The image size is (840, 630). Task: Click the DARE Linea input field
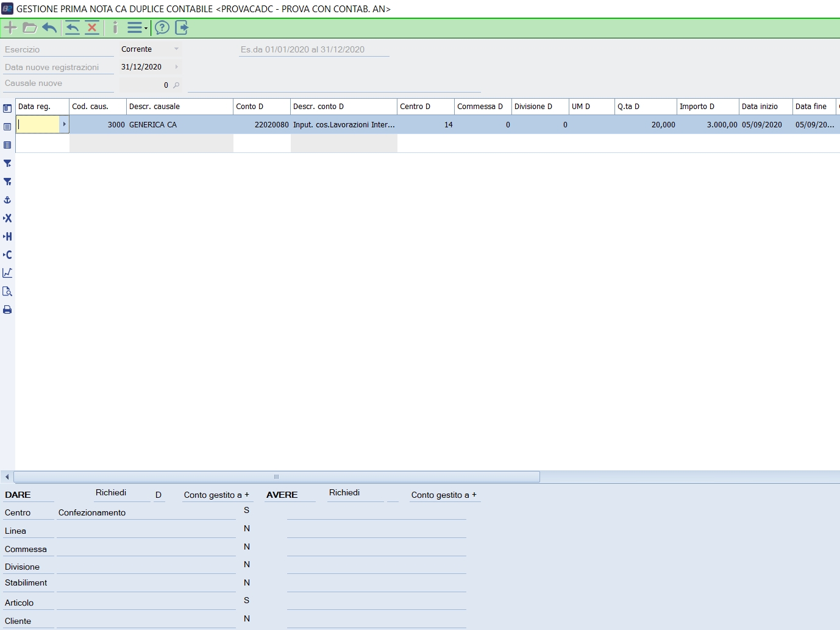point(146,531)
